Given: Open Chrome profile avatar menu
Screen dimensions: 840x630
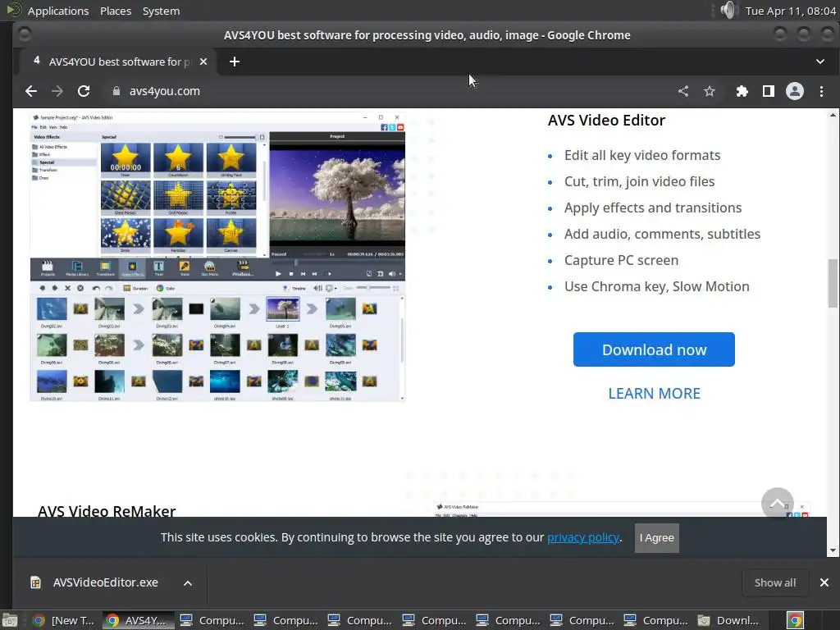Looking at the screenshot, I should coord(794,91).
